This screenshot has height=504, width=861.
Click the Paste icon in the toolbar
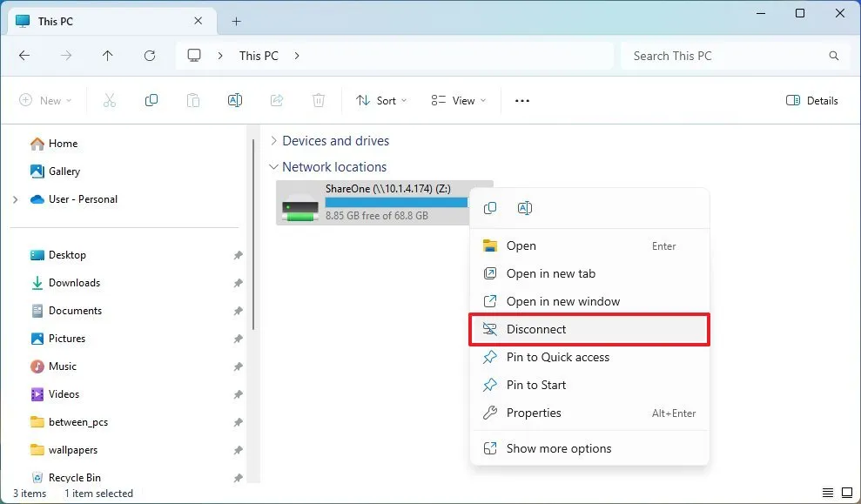[x=192, y=100]
